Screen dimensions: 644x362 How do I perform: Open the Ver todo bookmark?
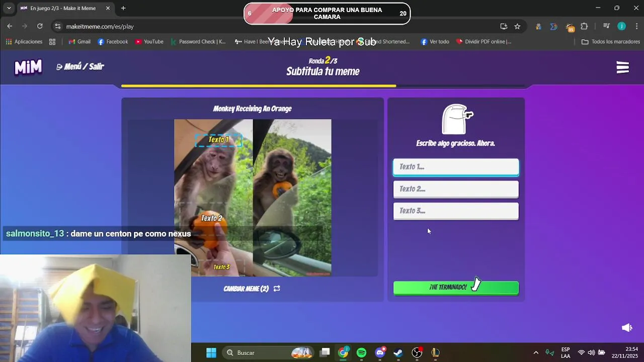pos(435,42)
